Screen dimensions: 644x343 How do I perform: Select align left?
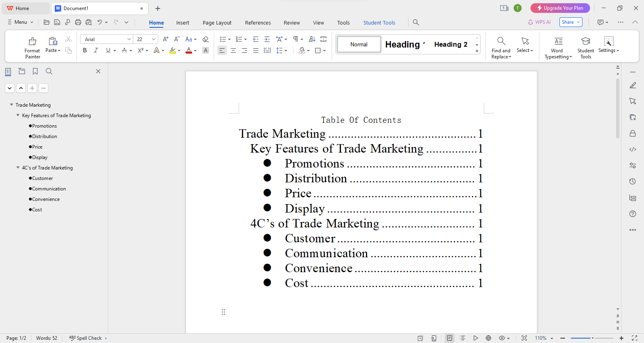pyautogui.click(x=222, y=50)
